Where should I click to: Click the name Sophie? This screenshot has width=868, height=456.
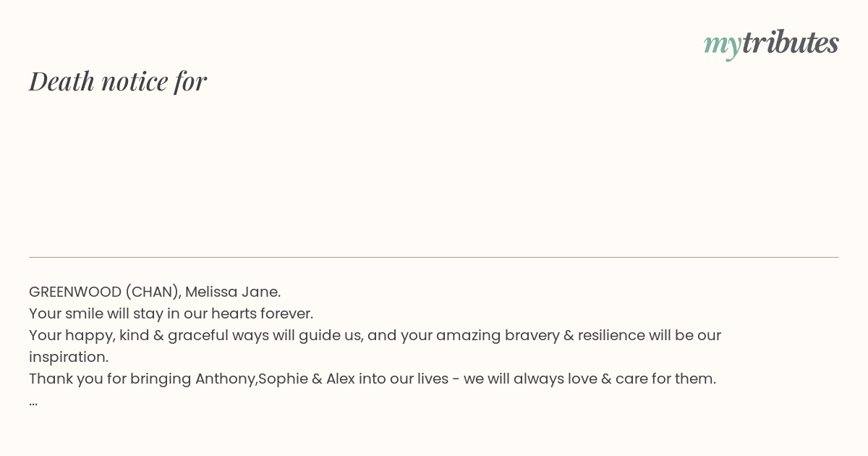coord(283,379)
